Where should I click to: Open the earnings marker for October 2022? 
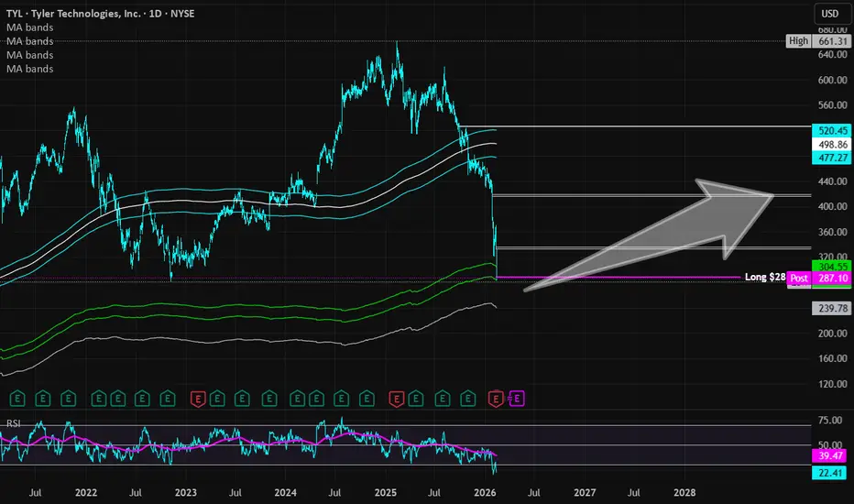click(167, 399)
